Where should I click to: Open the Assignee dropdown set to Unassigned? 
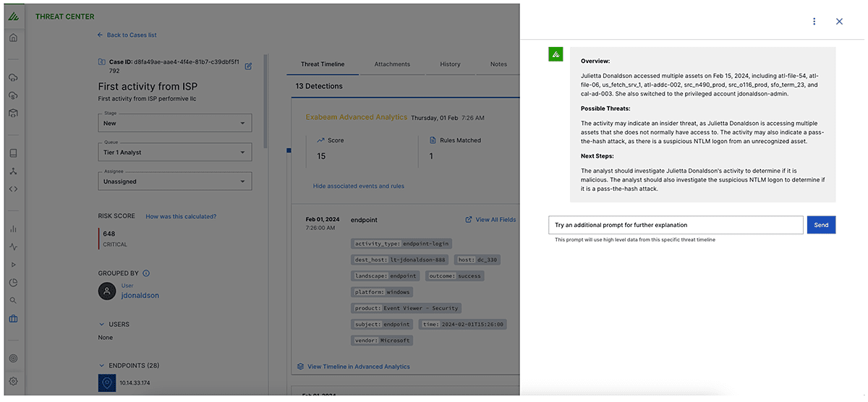point(175,181)
